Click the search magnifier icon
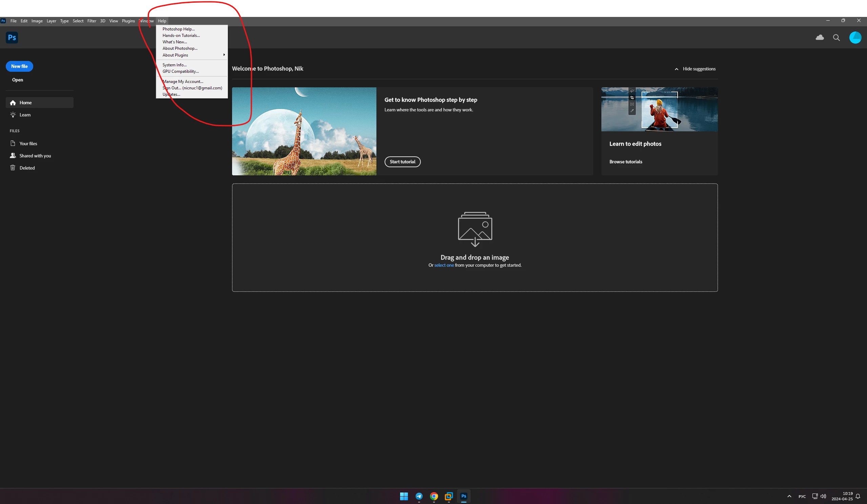The width and height of the screenshot is (867, 504). pyautogui.click(x=837, y=38)
